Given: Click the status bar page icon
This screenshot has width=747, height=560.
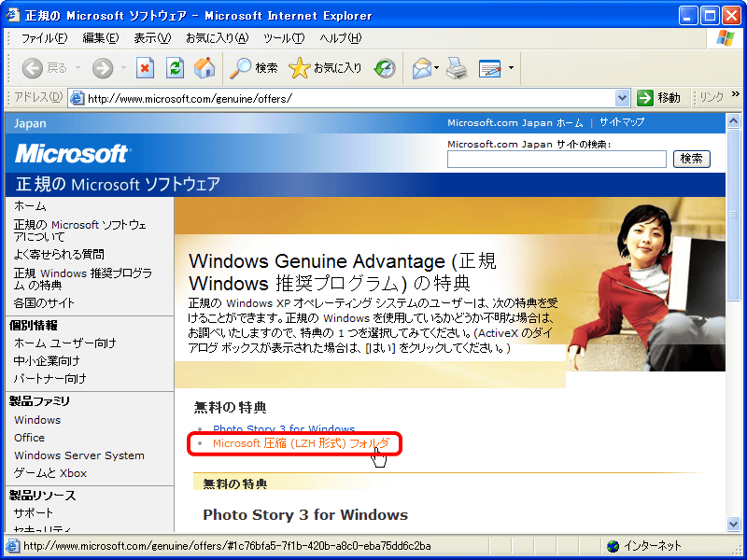Looking at the screenshot, I should [x=12, y=546].
